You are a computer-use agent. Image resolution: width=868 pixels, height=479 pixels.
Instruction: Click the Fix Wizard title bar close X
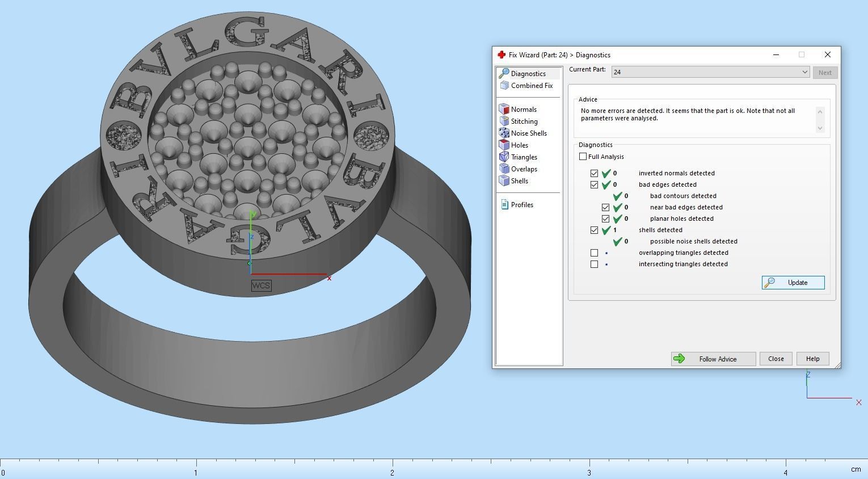tap(827, 54)
